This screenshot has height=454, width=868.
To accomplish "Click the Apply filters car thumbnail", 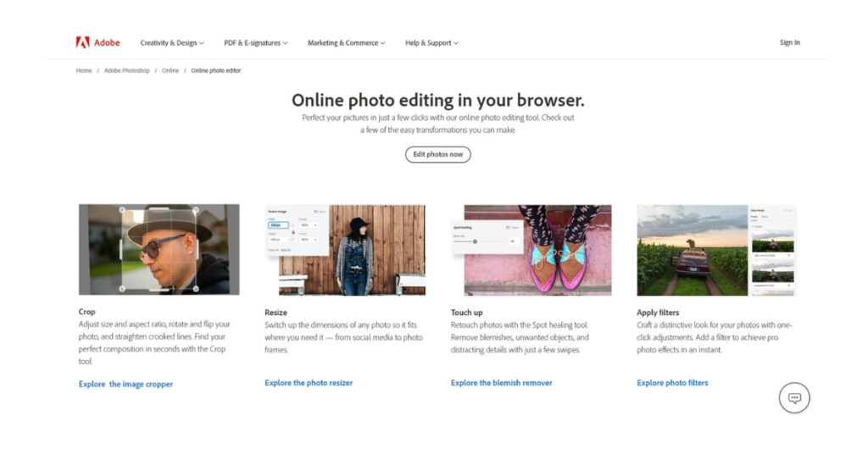I will [716, 250].
